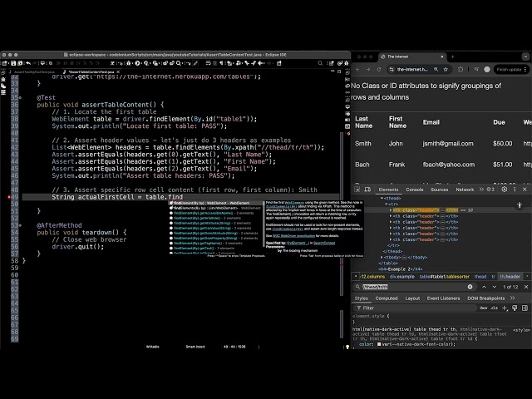Click the zoom magnifier icon in address bar
Viewport: 532px width, 399px height.
pos(436,69)
